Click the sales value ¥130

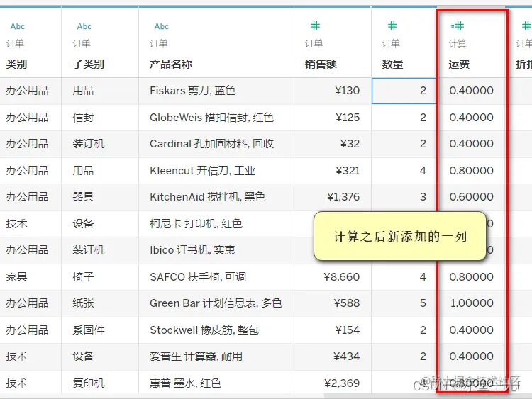[347, 91]
